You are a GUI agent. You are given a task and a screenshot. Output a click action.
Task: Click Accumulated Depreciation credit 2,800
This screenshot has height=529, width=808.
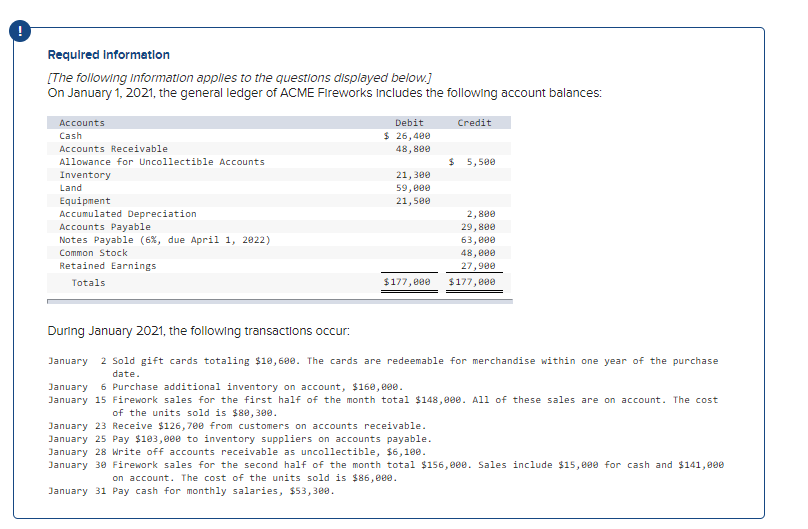coord(481,214)
